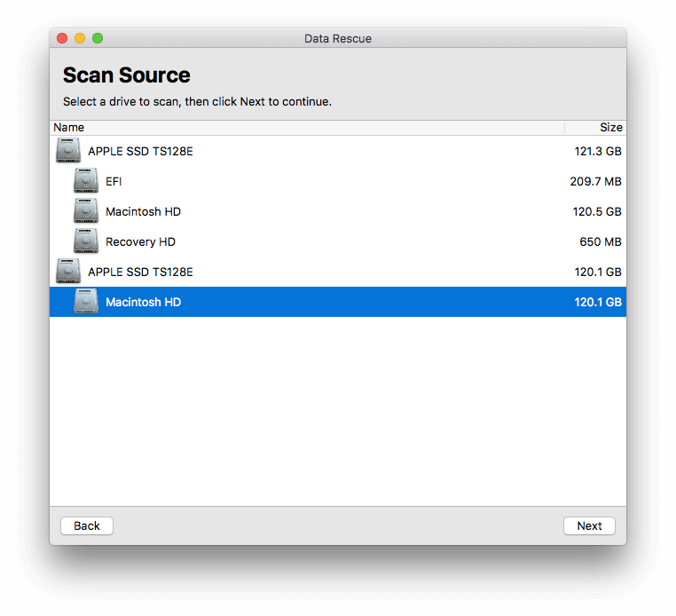Continue with the Next button
The height and width of the screenshot is (616, 676).
pyautogui.click(x=589, y=525)
